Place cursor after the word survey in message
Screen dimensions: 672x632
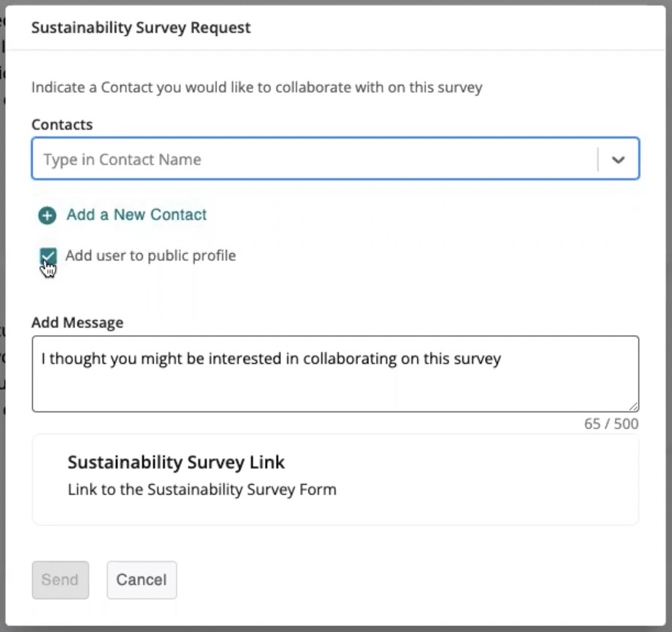pos(503,359)
